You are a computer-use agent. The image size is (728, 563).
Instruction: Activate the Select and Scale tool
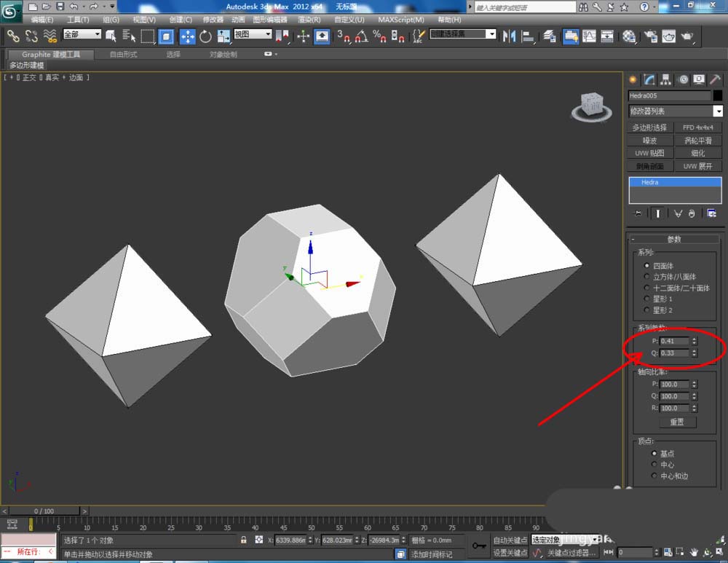223,36
